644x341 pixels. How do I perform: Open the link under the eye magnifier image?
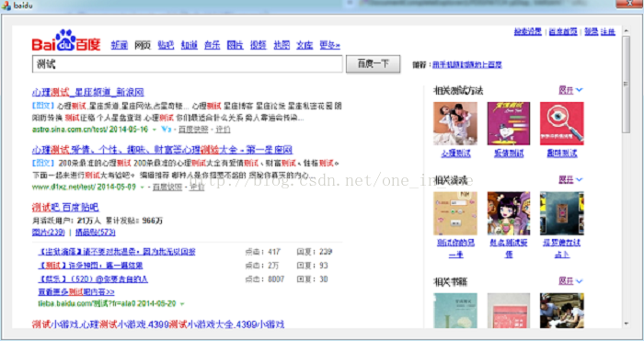point(562,153)
